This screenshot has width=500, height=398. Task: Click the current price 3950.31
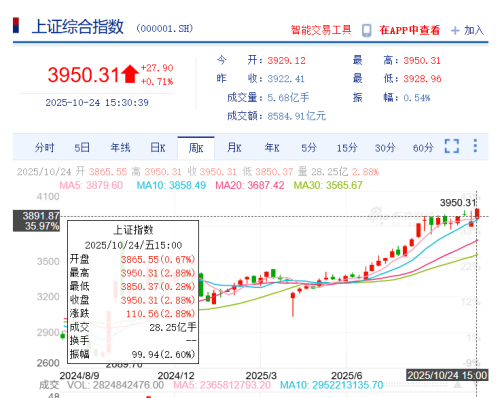pos(83,74)
